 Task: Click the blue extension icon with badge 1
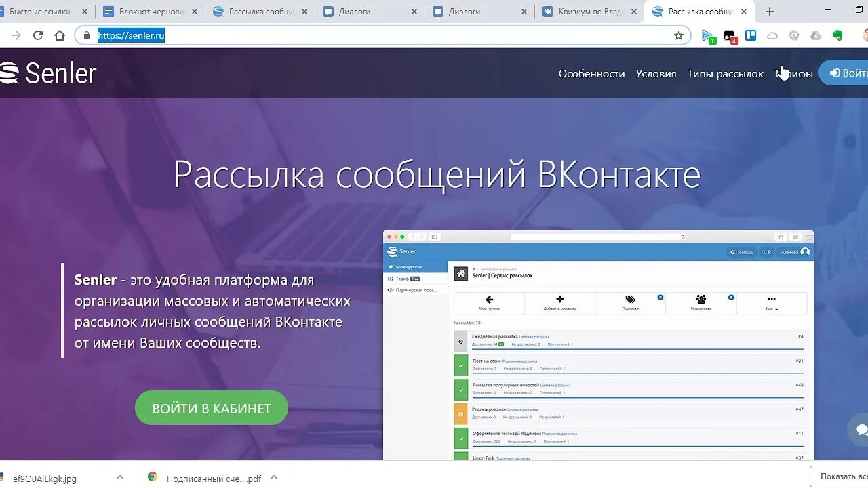click(708, 36)
